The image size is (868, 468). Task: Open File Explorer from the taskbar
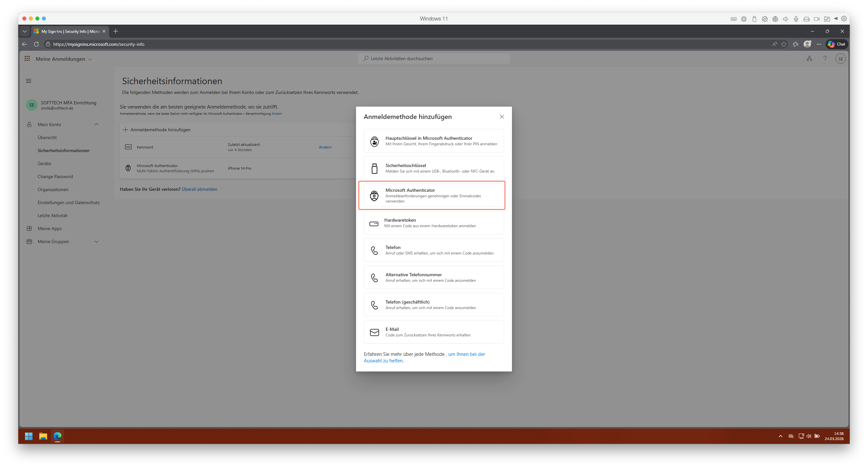point(43,436)
